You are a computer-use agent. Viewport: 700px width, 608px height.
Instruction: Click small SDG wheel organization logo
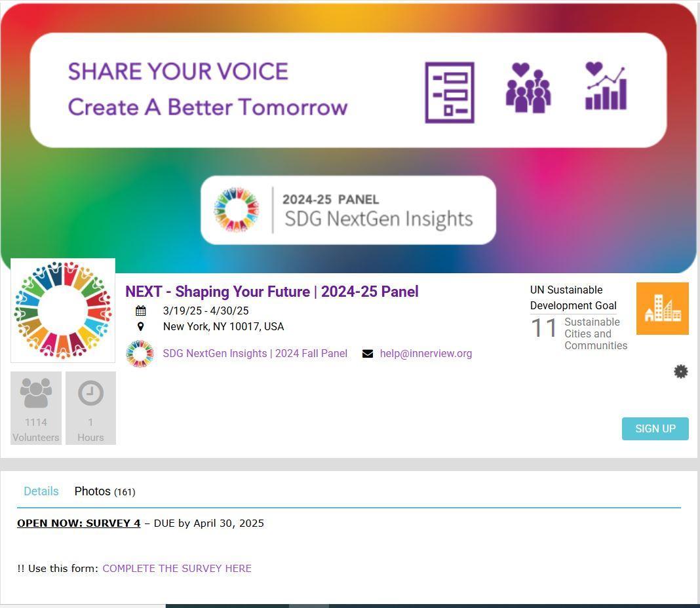pos(140,354)
